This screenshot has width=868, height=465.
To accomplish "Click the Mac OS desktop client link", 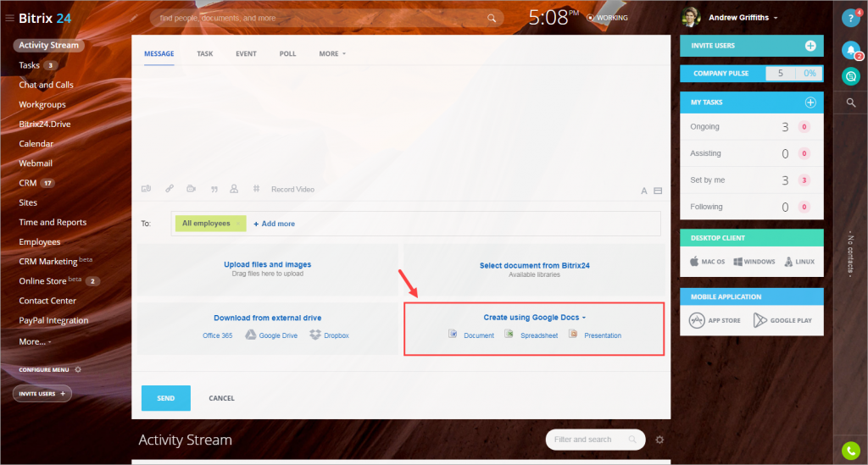I will (x=707, y=262).
